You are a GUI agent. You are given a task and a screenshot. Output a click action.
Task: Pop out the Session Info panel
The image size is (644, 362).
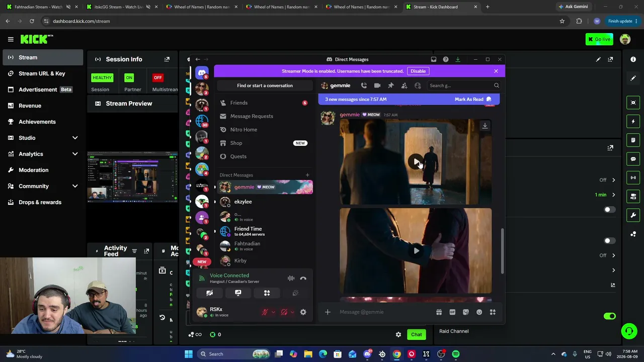point(167,59)
